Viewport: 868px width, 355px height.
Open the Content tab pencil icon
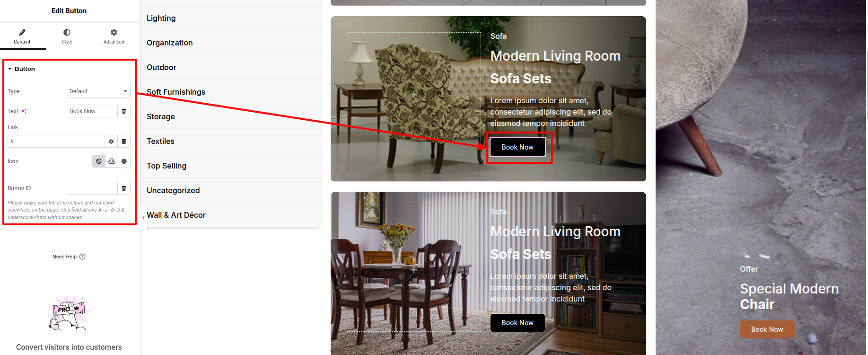[22, 33]
